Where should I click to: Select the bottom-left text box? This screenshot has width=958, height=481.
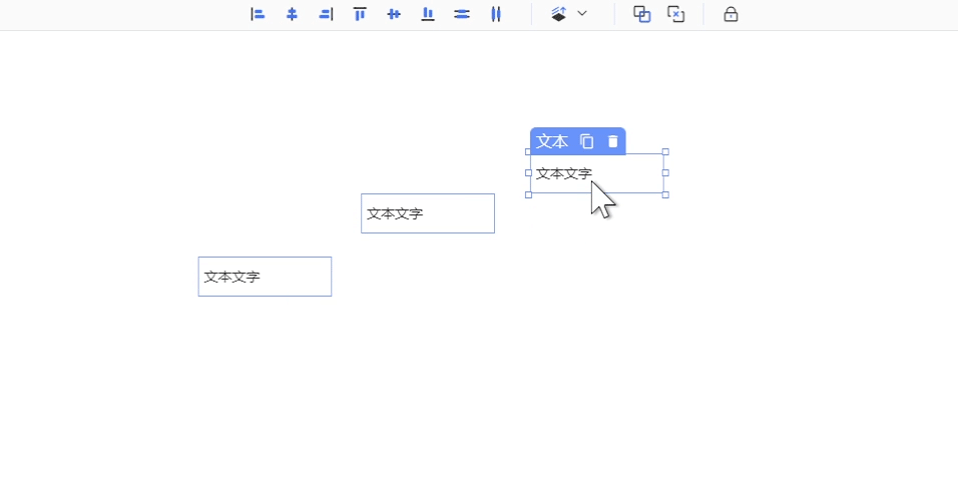(265, 277)
